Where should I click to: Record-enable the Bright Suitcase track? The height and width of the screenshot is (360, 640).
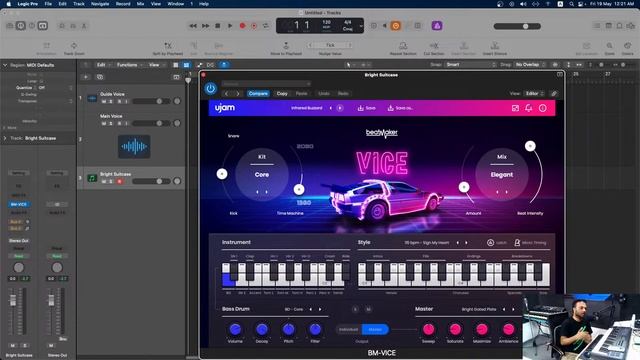coord(120,181)
